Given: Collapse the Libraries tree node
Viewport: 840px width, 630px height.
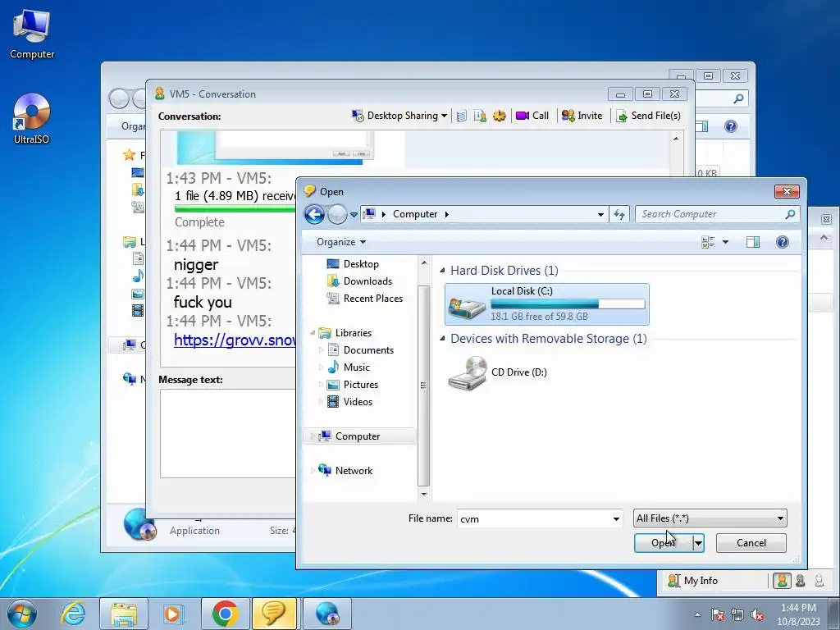Looking at the screenshot, I should click(x=313, y=333).
